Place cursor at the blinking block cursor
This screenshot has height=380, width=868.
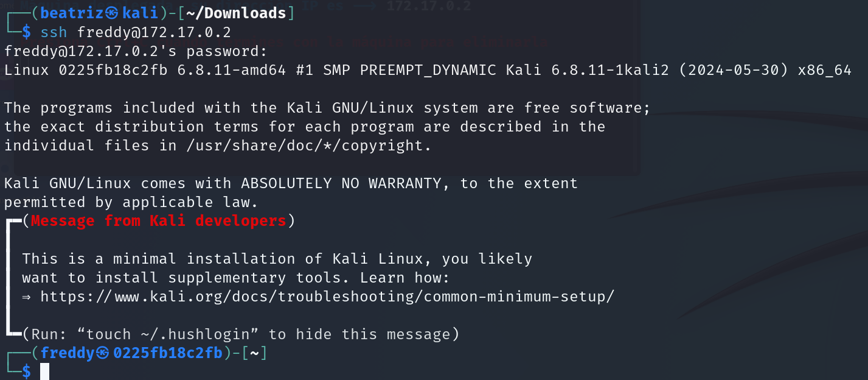[44, 371]
